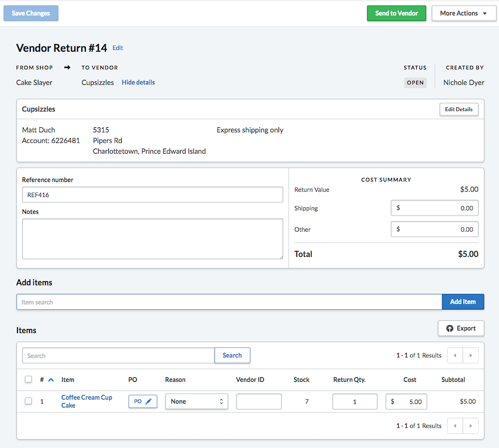Screen dimensions: 499x448
Task: Focus the Reference number field
Action: (x=152, y=195)
